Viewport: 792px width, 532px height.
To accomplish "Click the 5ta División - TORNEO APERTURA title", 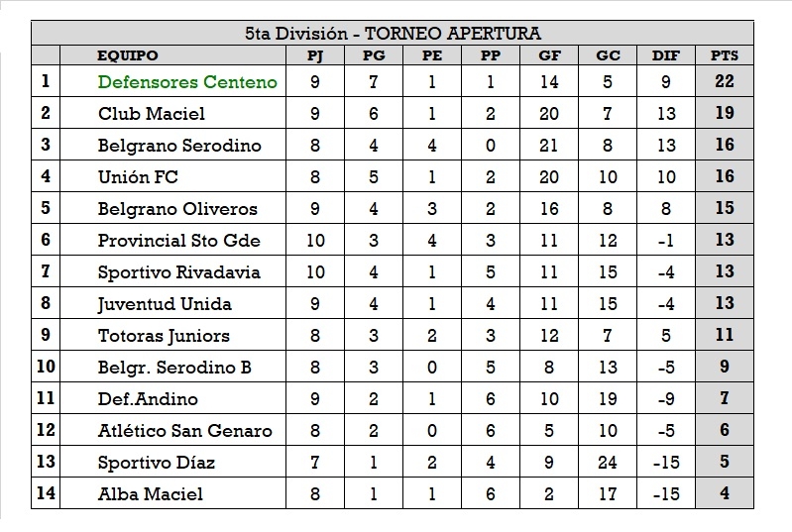I will [392, 34].
